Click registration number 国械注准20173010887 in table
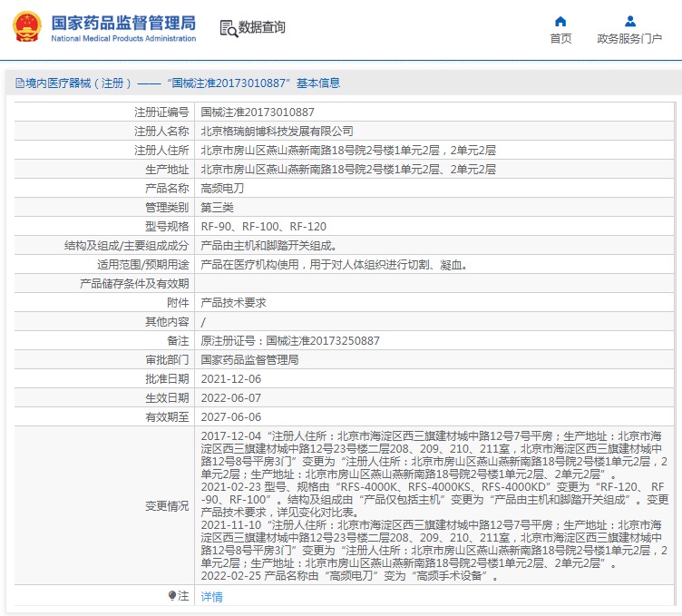 click(x=258, y=112)
